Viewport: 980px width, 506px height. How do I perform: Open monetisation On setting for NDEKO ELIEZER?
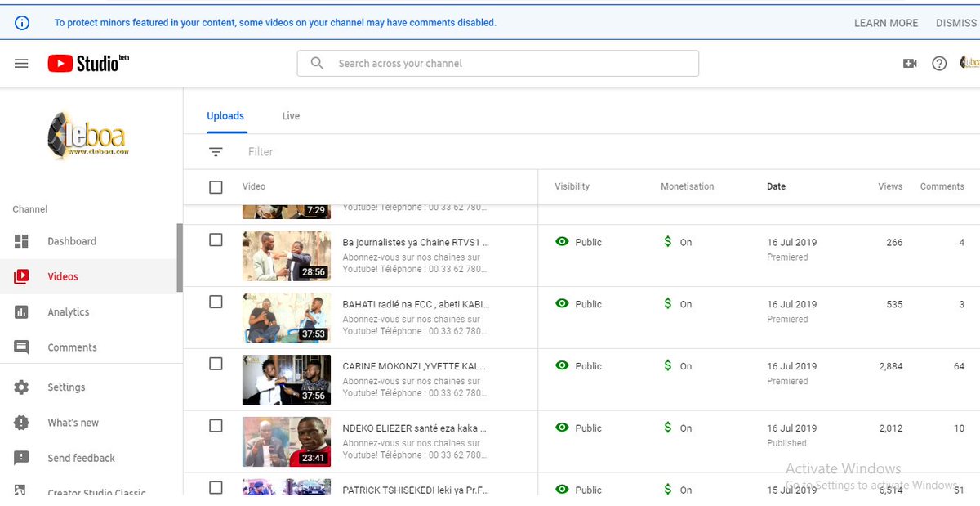tap(686, 428)
